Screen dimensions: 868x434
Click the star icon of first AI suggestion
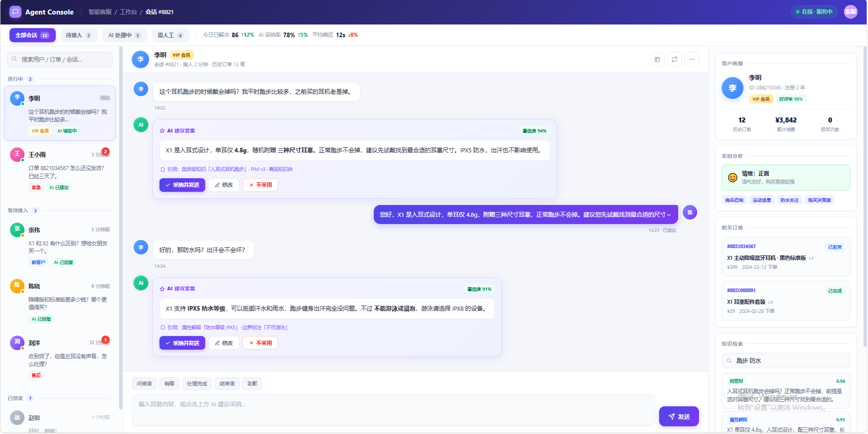162,131
